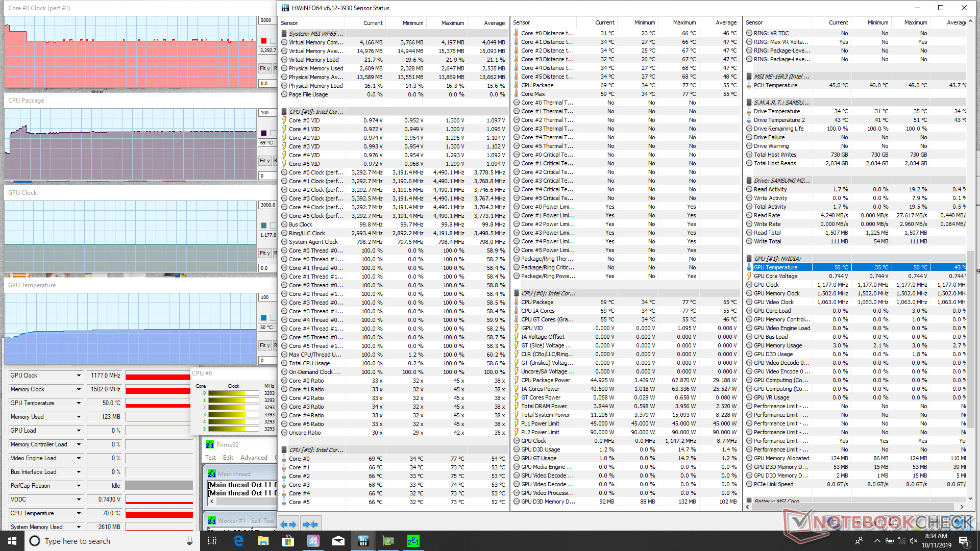Open the VDDC sensor dropdown
The height and width of the screenshot is (551, 980).
(x=79, y=499)
